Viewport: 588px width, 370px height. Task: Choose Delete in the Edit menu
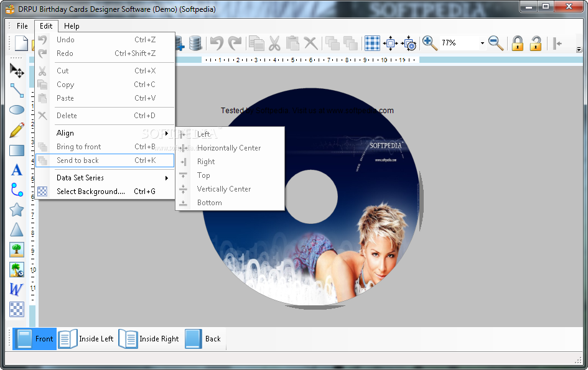coord(105,116)
